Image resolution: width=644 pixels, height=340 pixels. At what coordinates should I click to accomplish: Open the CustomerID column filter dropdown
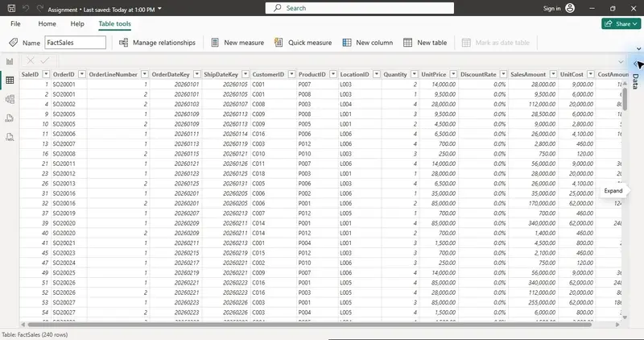click(291, 74)
